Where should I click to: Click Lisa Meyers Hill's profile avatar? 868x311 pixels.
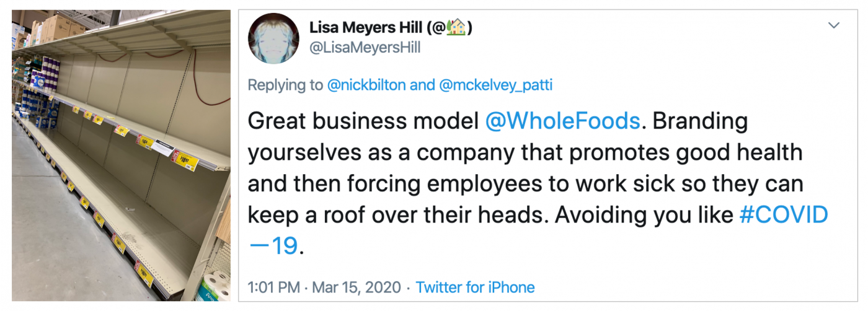pyautogui.click(x=273, y=38)
